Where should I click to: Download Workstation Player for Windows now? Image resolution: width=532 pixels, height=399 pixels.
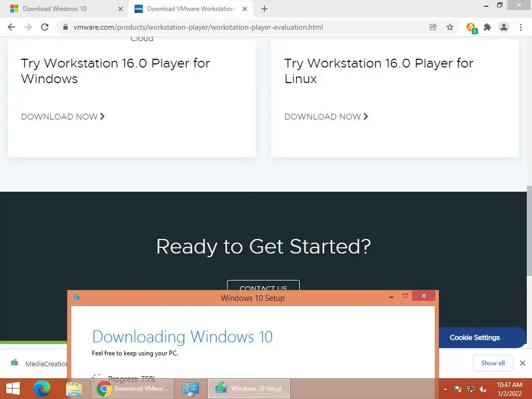(63, 117)
